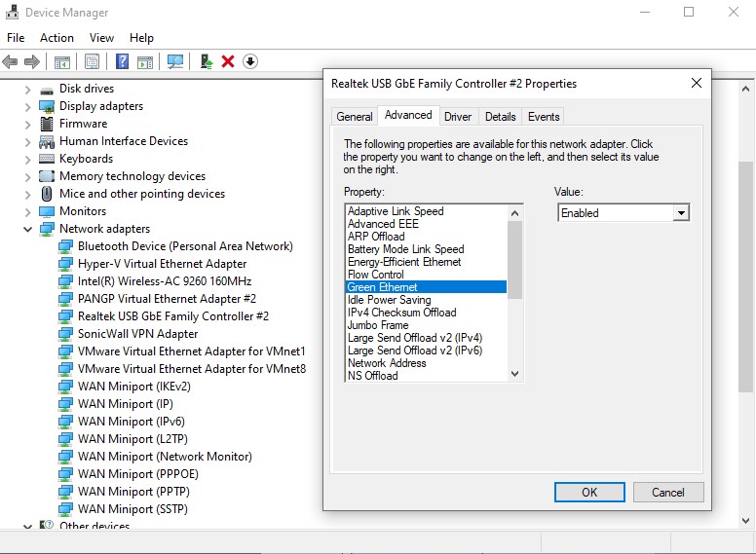Switch to the Driver tab

(x=458, y=117)
